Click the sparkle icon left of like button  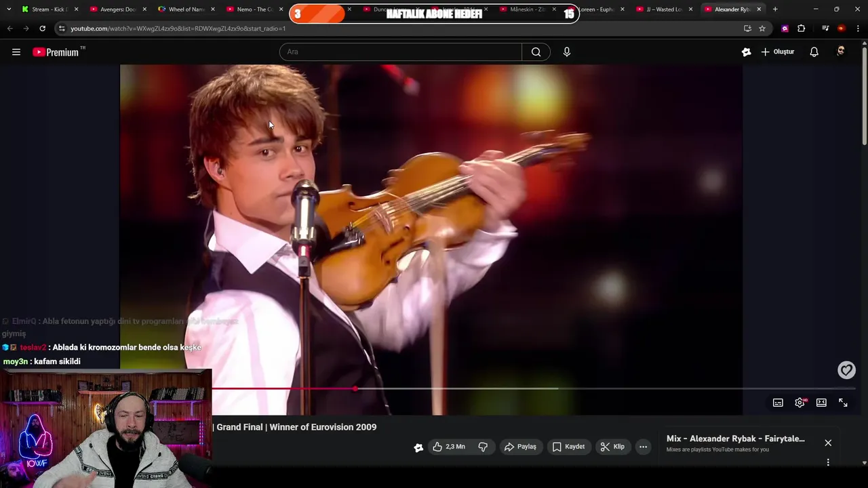(x=418, y=447)
